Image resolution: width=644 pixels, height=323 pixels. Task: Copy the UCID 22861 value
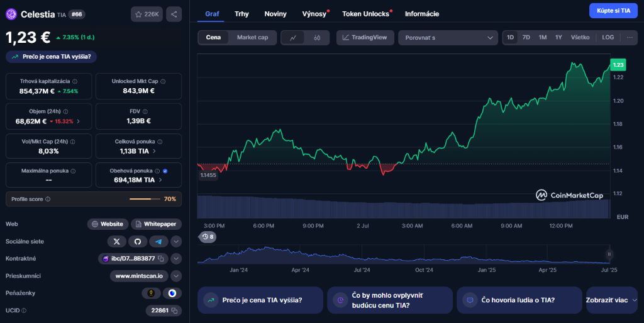[x=174, y=310]
